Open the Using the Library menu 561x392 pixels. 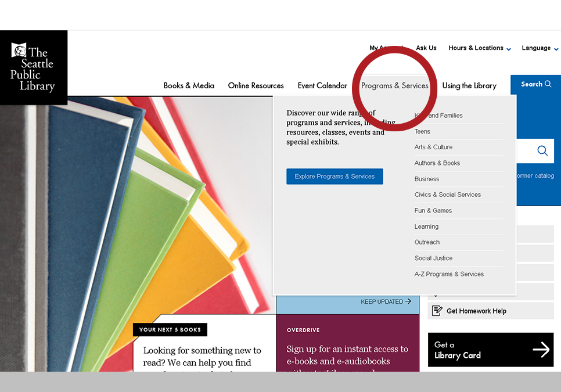tap(469, 85)
